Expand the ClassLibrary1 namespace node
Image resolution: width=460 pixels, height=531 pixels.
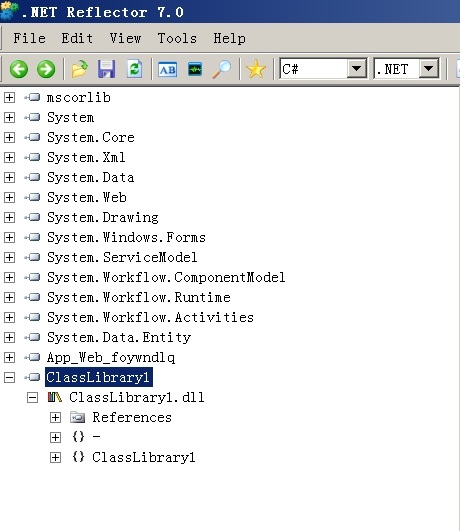click(55, 458)
